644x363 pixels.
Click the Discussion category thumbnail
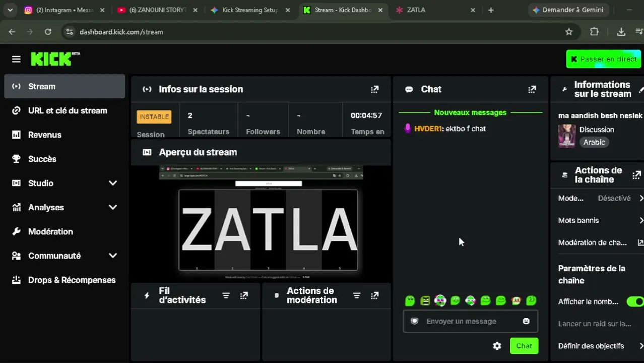click(567, 136)
